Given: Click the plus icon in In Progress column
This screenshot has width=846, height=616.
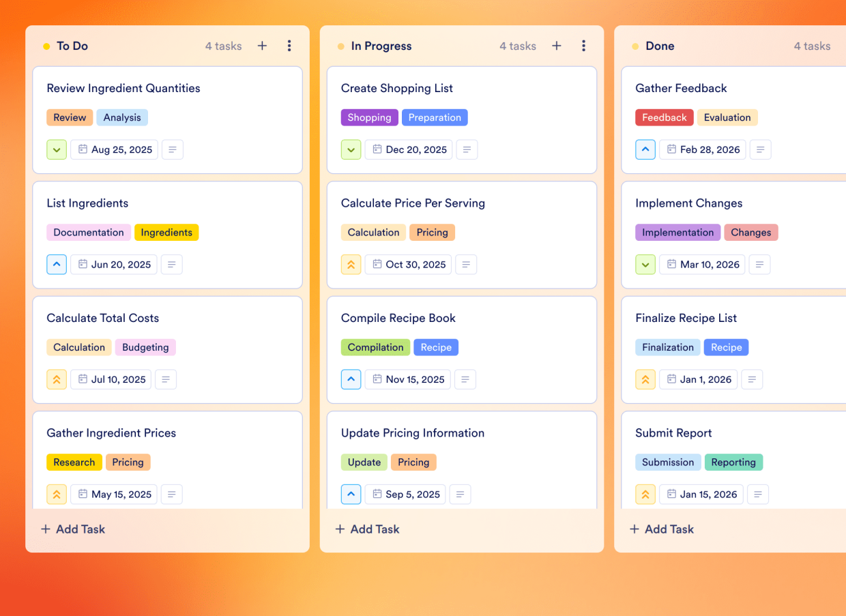Looking at the screenshot, I should point(556,46).
